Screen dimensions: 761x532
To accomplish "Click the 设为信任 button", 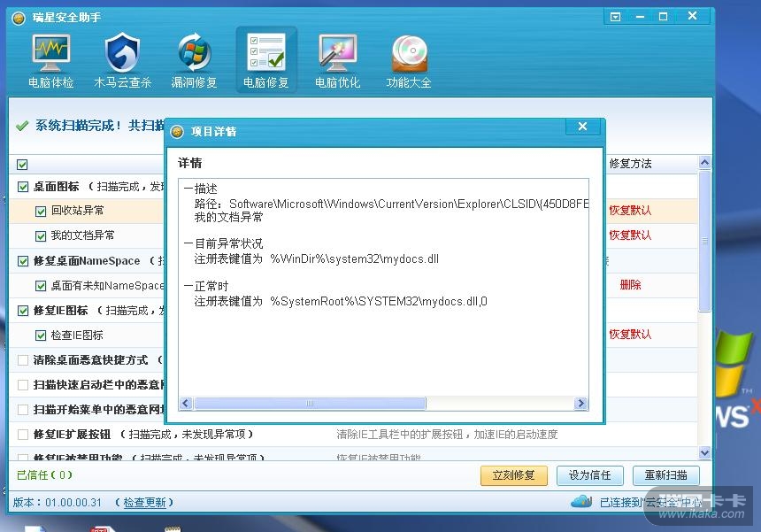I will pyautogui.click(x=589, y=475).
